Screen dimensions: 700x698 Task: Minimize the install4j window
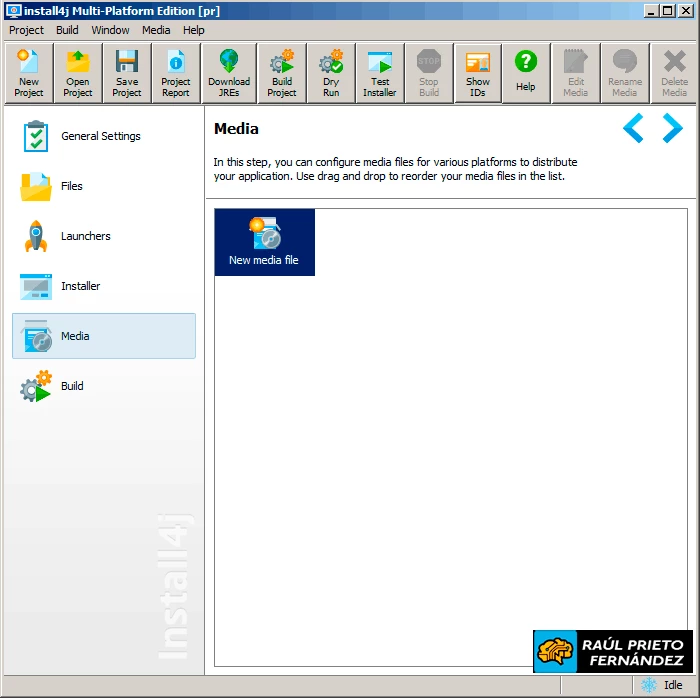tap(651, 11)
